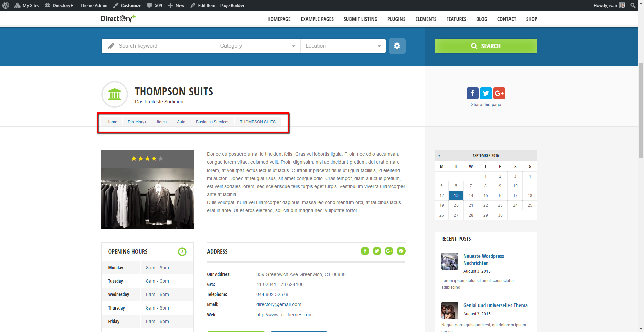Image resolution: width=644 pixels, height=332 pixels.
Task: Open SHOP nav item
Action: pyautogui.click(x=532, y=19)
